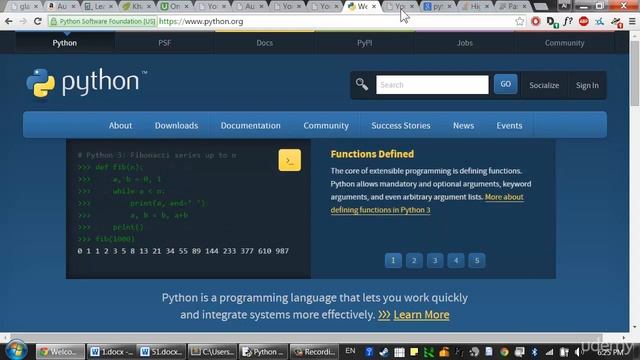Close the active Welcome tab

374,6
